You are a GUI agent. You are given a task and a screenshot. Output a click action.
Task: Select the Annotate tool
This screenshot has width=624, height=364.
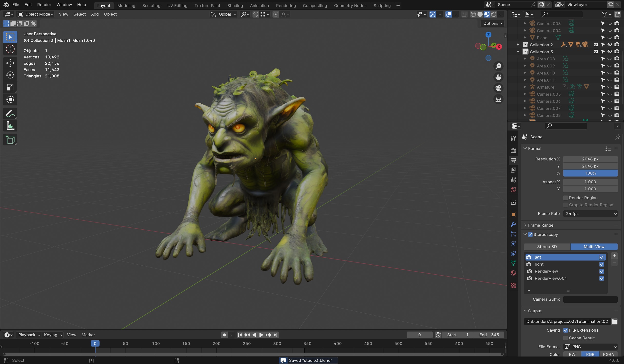click(10, 113)
